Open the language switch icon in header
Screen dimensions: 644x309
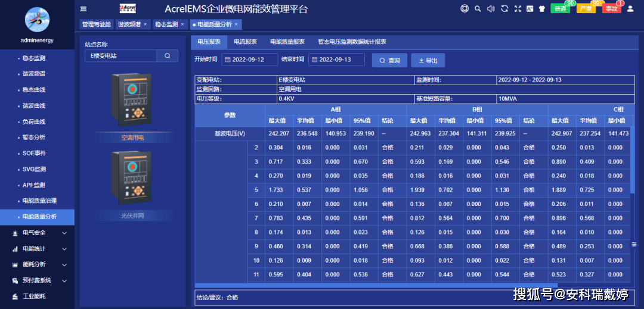click(530, 8)
